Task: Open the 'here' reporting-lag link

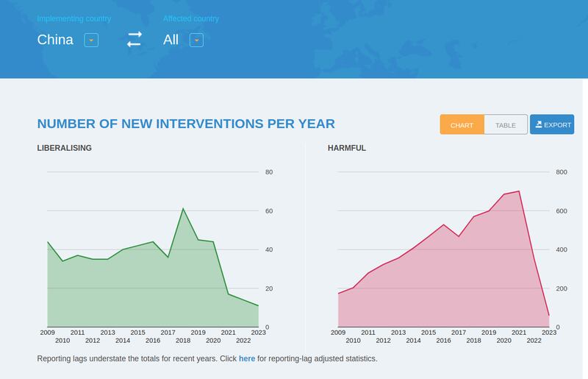Action: click(247, 358)
